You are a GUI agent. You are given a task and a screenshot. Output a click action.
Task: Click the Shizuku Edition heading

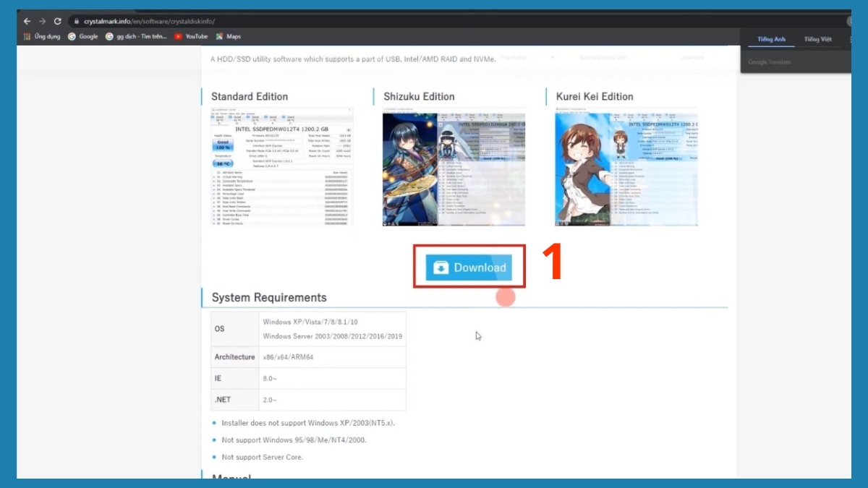(420, 96)
